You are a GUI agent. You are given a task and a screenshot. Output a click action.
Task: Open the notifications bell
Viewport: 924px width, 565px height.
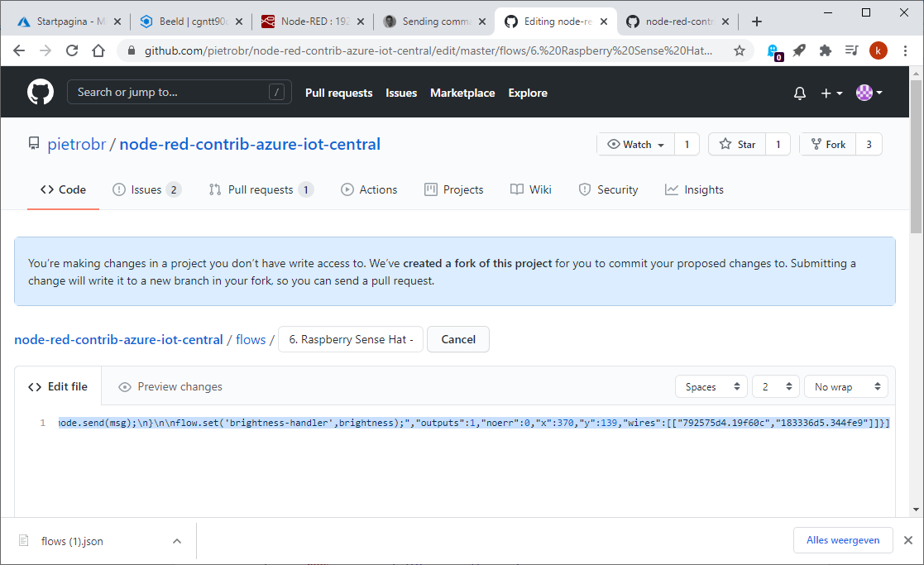pyautogui.click(x=800, y=93)
